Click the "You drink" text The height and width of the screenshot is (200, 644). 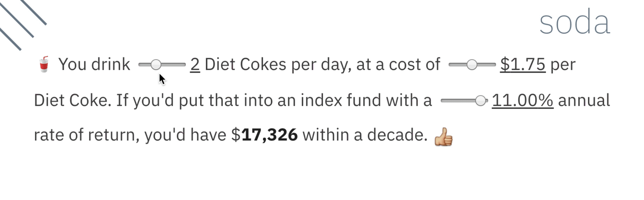coord(94,65)
